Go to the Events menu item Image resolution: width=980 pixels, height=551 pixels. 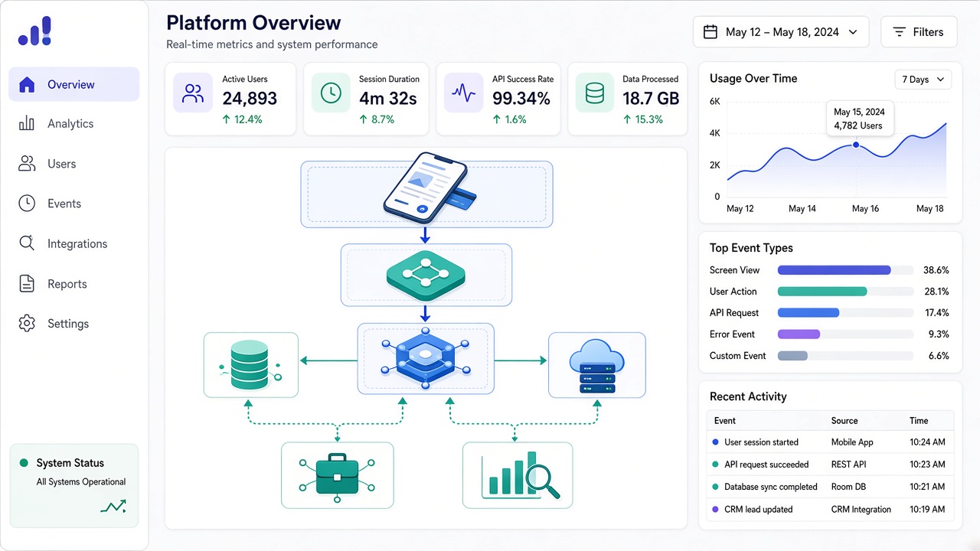[73, 204]
